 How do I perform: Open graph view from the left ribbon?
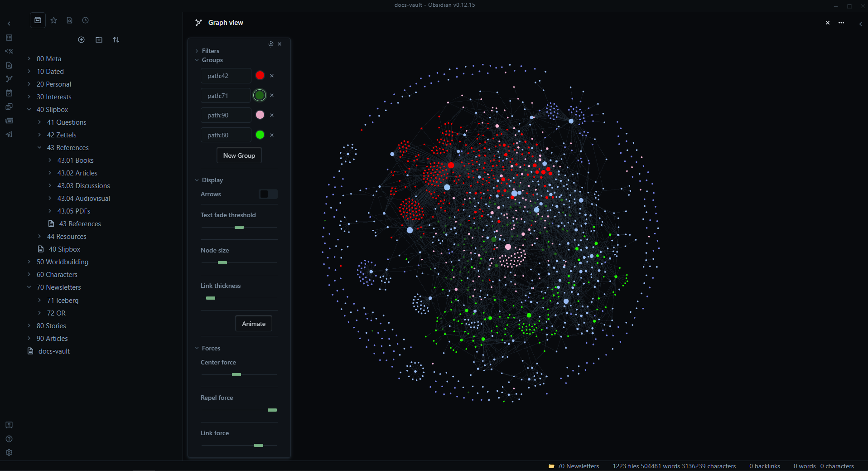click(9, 79)
